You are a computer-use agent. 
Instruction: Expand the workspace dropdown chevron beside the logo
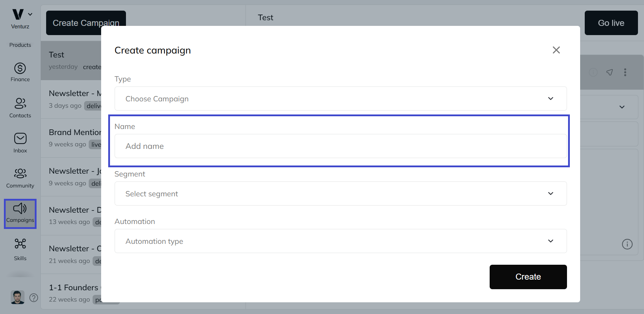pyautogui.click(x=30, y=15)
